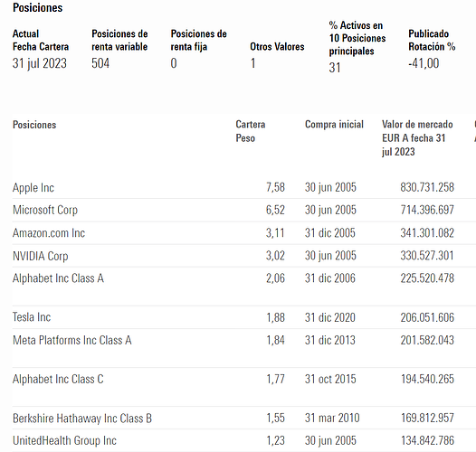The width and height of the screenshot is (476, 452).
Task: Open Berkshire Hathaway Inc Class B
Action: (x=82, y=419)
